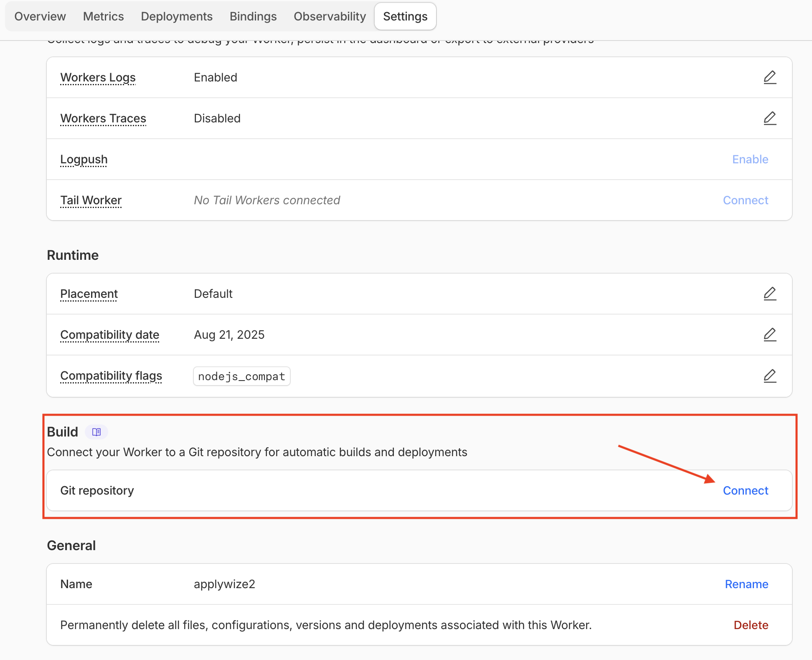Screen dimensions: 812x660
Task: Connect a Tail Worker
Action: tap(746, 200)
